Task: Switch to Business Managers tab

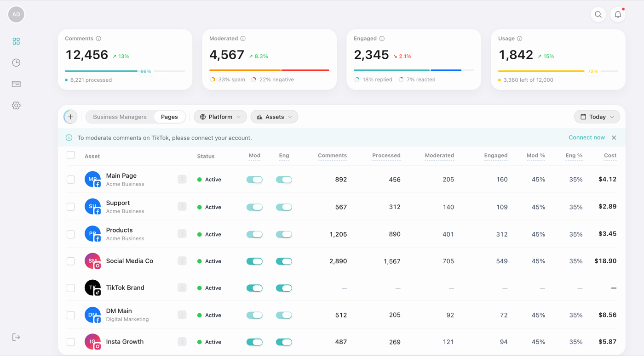Action: click(120, 117)
